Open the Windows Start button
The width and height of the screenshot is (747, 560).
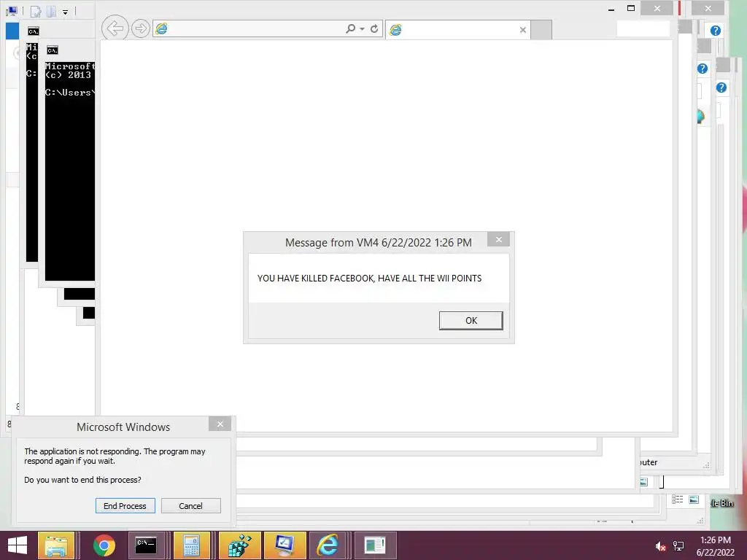pos(18,545)
